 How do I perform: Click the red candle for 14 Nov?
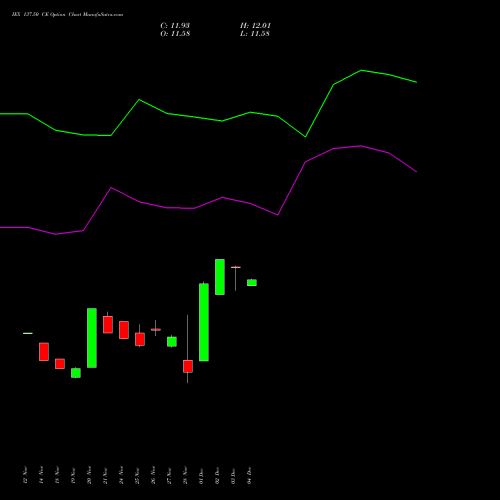(44, 352)
